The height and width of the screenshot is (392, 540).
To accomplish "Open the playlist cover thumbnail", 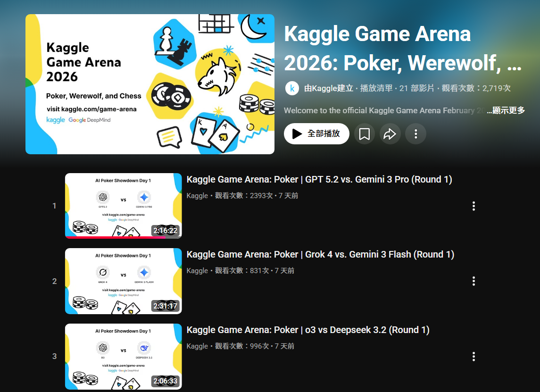I will (150, 84).
